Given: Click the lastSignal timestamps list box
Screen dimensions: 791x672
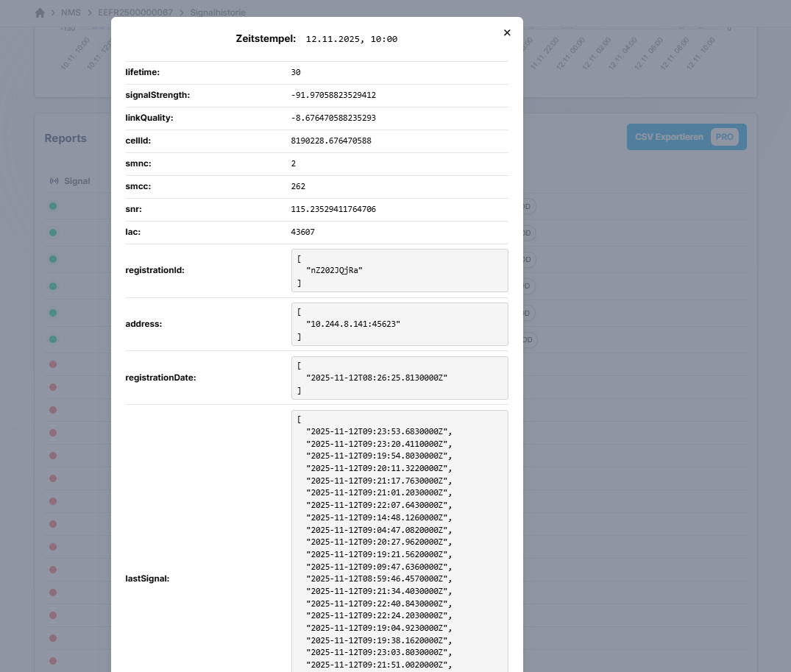Looking at the screenshot, I should tap(400, 541).
